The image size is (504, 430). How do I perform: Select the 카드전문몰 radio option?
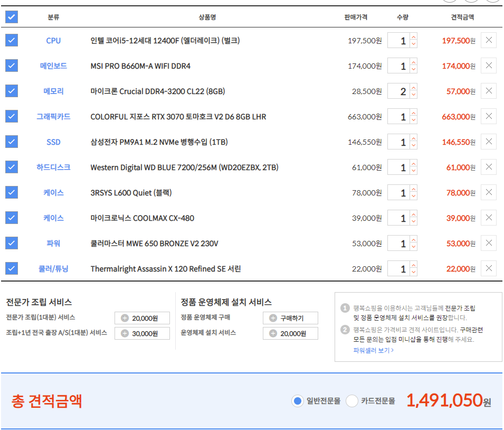[352, 401]
